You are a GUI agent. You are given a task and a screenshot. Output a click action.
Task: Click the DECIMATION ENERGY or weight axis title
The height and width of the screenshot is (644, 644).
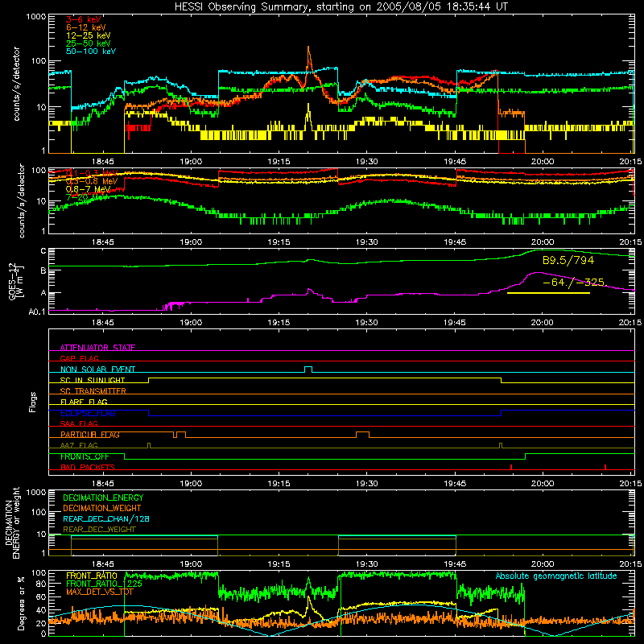[x=13, y=522]
